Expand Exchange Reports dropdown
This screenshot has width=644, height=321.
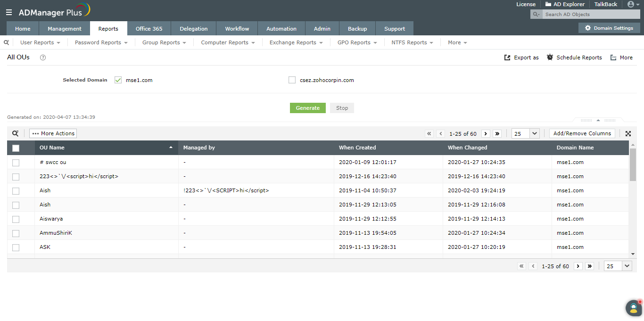[x=296, y=42]
